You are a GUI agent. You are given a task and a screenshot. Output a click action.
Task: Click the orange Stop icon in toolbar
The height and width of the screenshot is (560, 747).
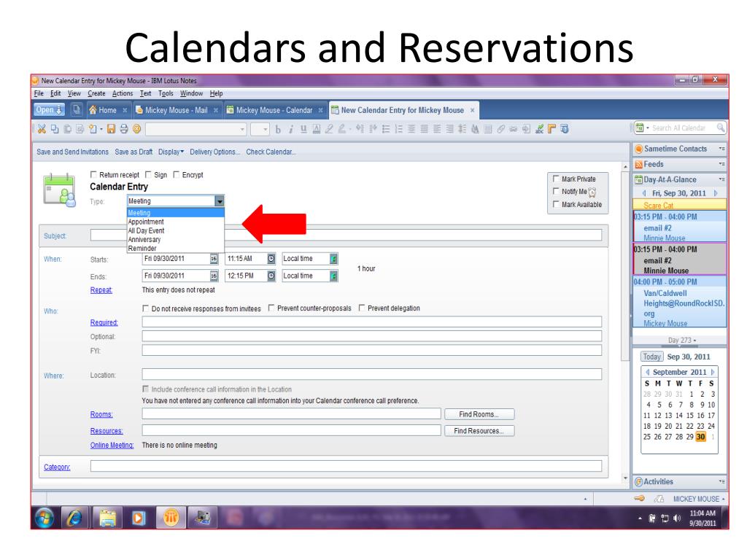point(136,129)
